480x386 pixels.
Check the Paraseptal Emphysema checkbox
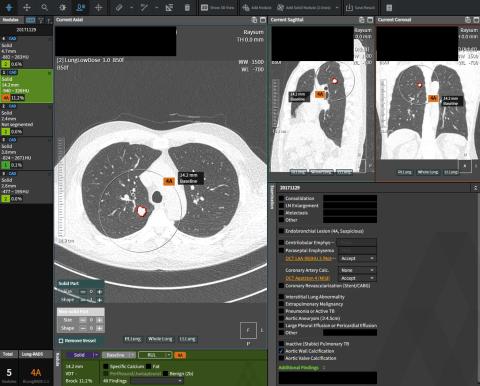[x=281, y=250]
